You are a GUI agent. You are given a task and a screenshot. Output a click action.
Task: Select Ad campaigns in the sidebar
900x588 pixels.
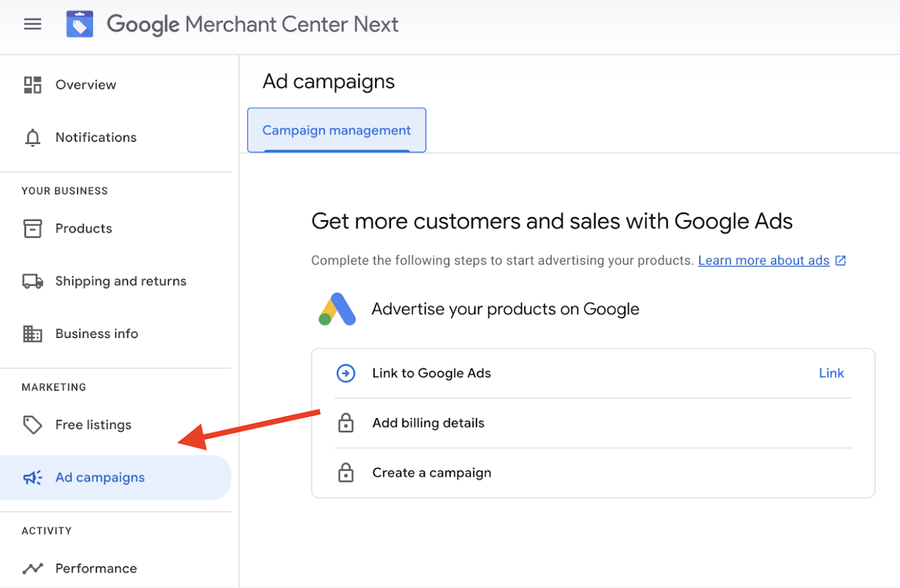(x=115, y=478)
